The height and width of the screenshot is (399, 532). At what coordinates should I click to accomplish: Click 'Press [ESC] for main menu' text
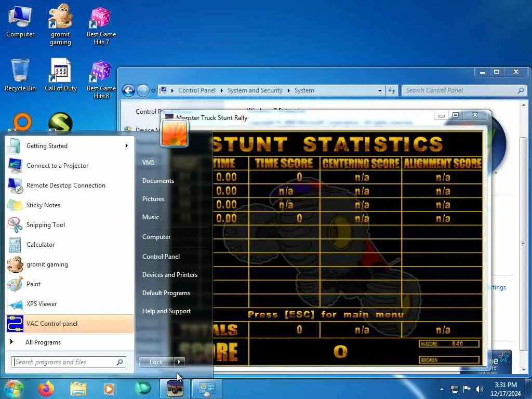pyautogui.click(x=326, y=314)
